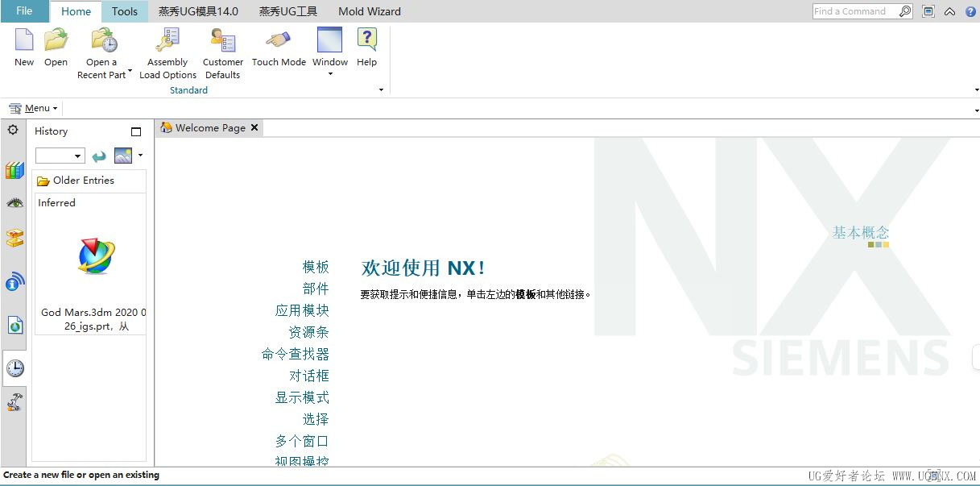Viewport: 980px width, 486px height.
Task: Open the History filter combo box
Action: tap(60, 156)
